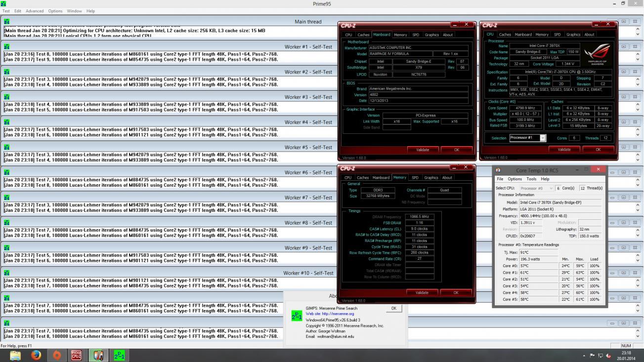Click OK in CPU-Z processor window

[598, 149]
